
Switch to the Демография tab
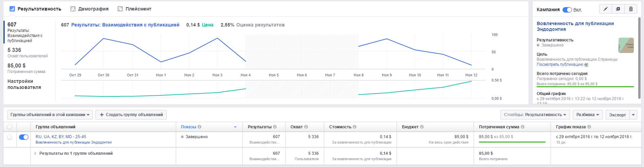(x=90, y=9)
